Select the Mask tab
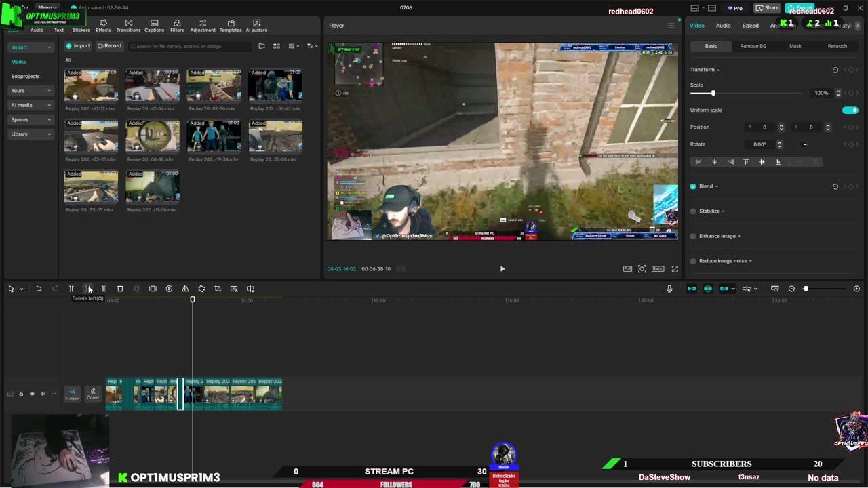 pos(795,46)
